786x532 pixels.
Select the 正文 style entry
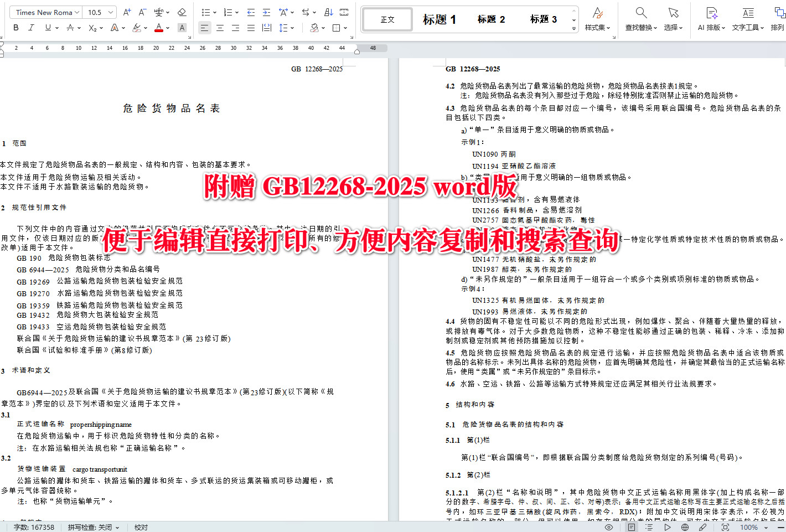pyautogui.click(x=386, y=19)
